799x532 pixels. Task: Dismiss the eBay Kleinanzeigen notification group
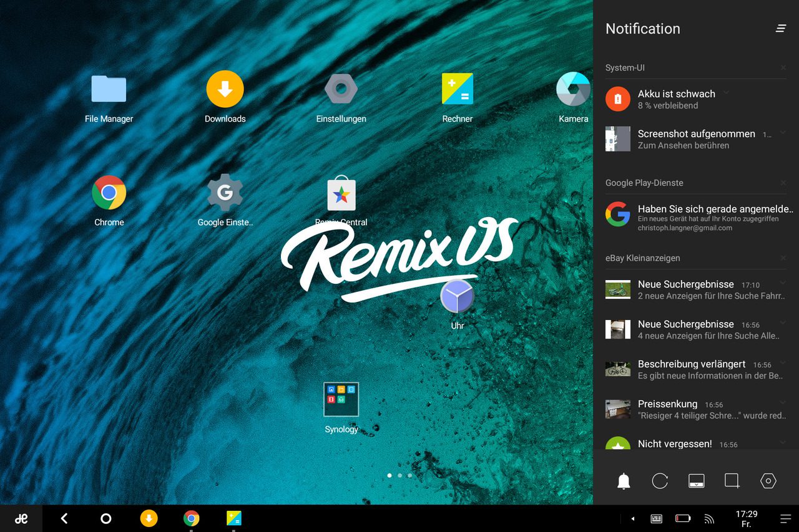point(783,258)
